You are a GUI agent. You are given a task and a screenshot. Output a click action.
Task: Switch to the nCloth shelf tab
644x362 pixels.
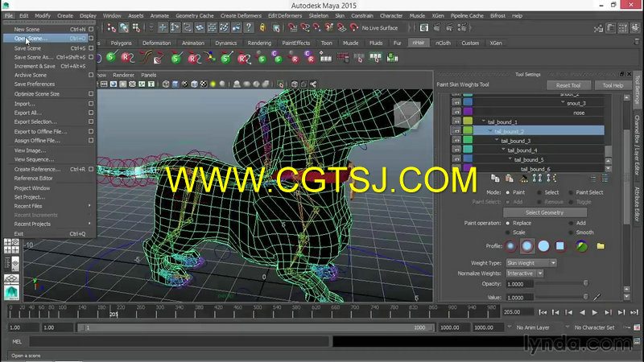tap(443, 43)
